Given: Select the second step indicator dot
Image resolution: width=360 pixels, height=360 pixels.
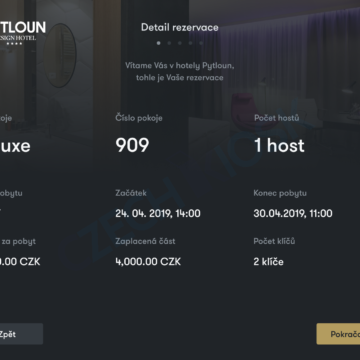Looking at the screenshot, I should pos(169,43).
